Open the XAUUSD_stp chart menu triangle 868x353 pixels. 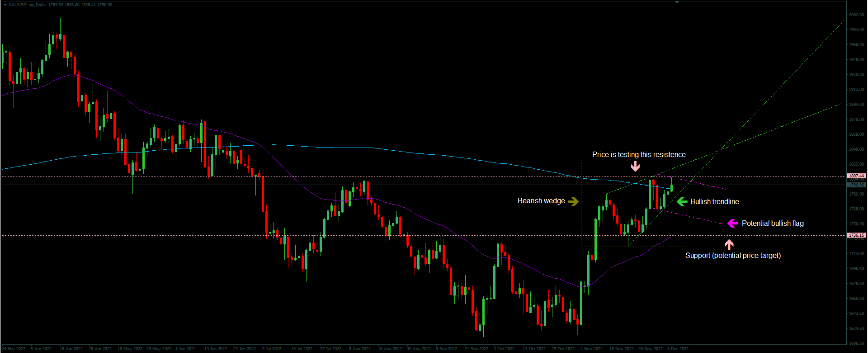point(5,5)
